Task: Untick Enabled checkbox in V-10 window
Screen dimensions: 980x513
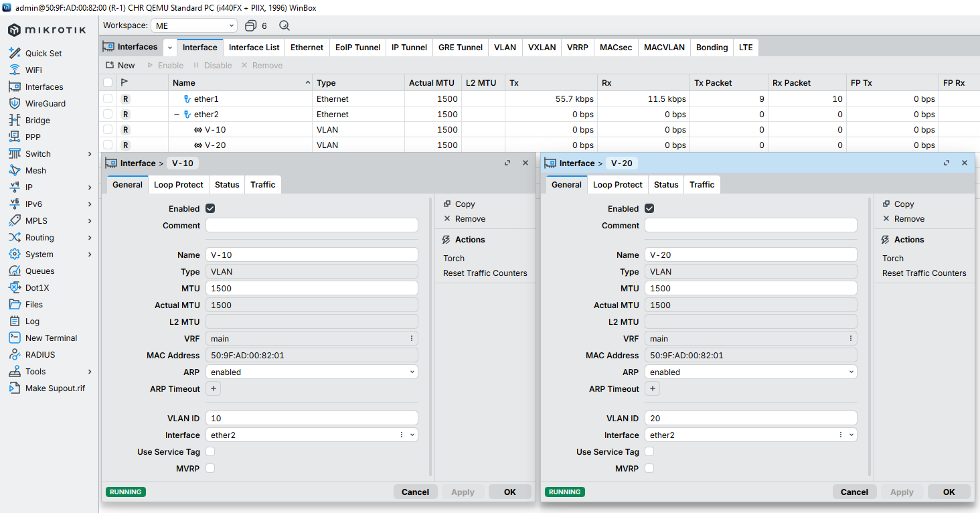Action: tap(210, 209)
